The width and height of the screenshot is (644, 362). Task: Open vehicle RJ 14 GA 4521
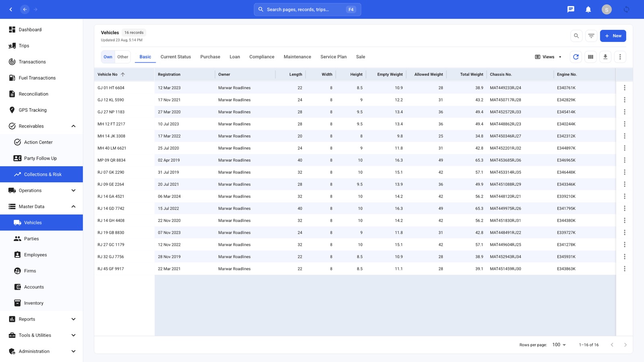[x=111, y=196]
